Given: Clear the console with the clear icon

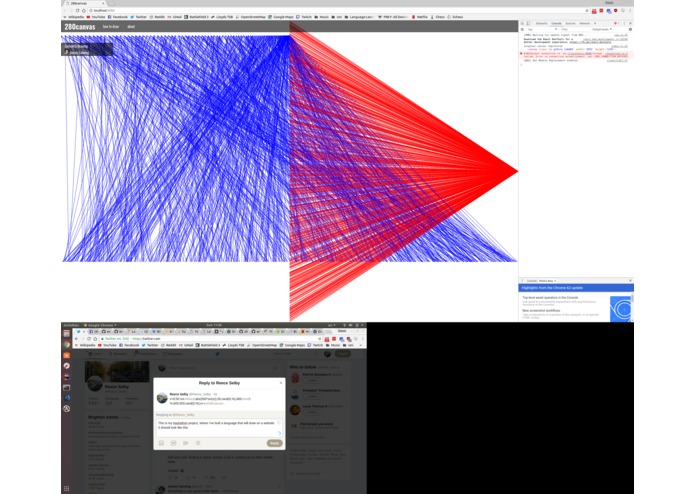Looking at the screenshot, I should (x=523, y=29).
